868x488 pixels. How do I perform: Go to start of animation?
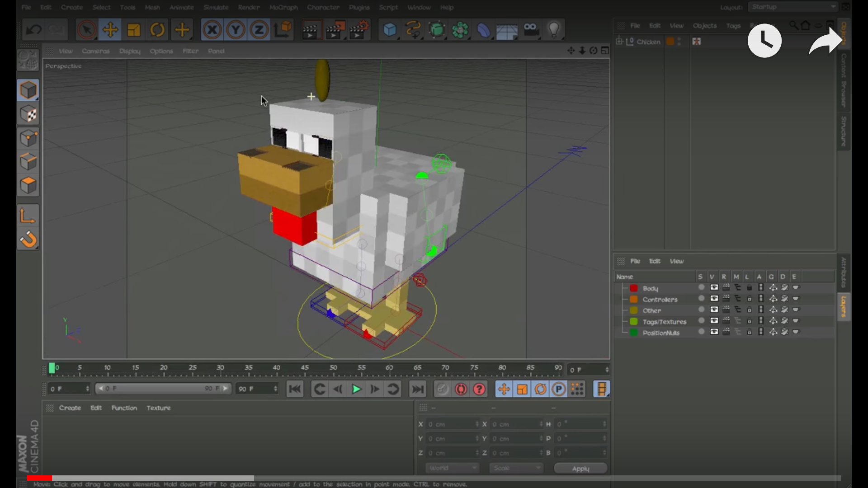(295, 389)
